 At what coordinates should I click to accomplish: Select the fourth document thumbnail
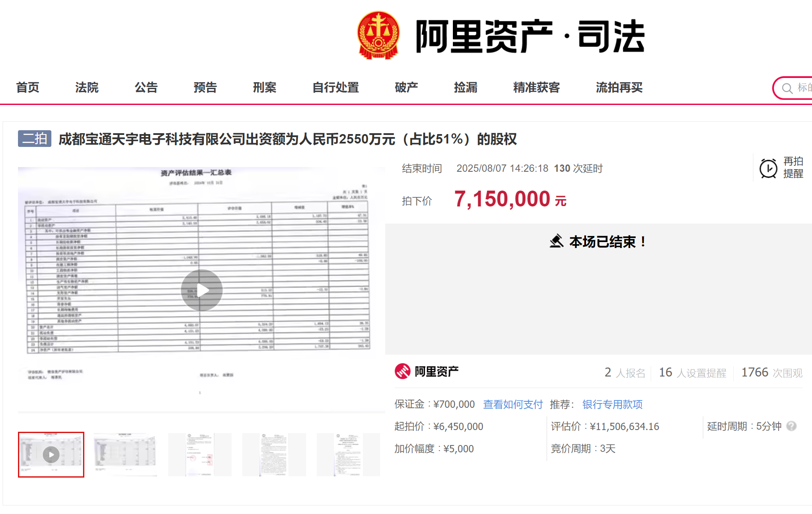coord(274,454)
